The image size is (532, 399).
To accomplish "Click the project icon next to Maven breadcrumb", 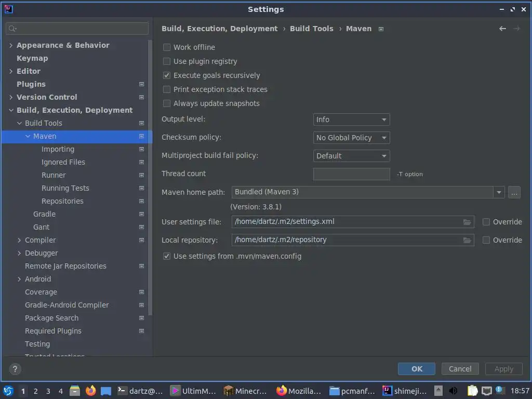I will point(381,29).
